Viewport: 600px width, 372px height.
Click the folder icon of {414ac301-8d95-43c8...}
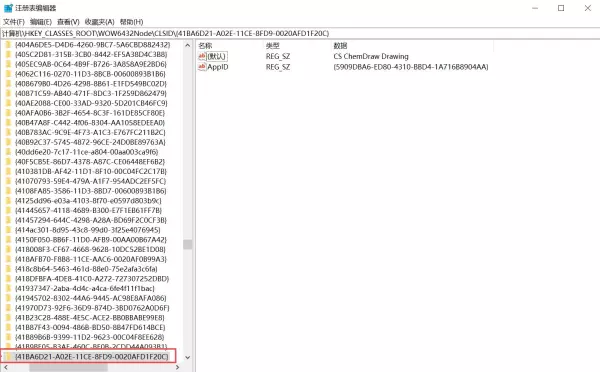click(x=8, y=230)
